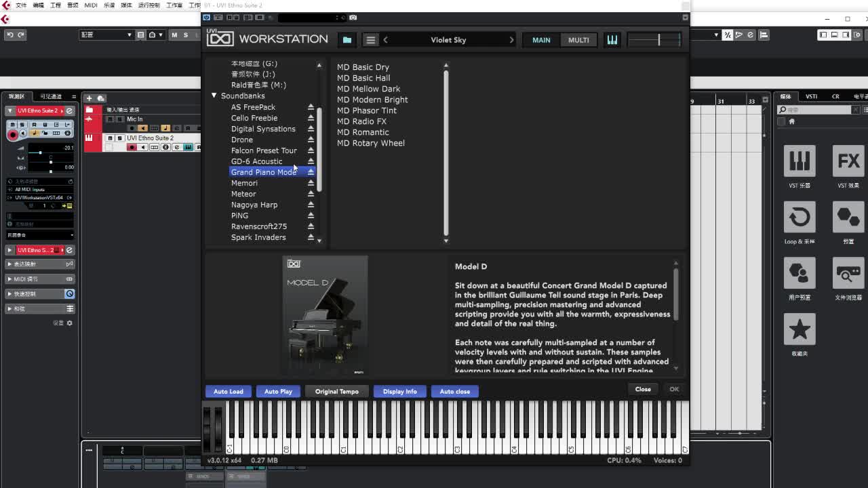Open the UVI Workstation browser folder icon
Viewport: 868px width, 488px height.
coord(347,40)
